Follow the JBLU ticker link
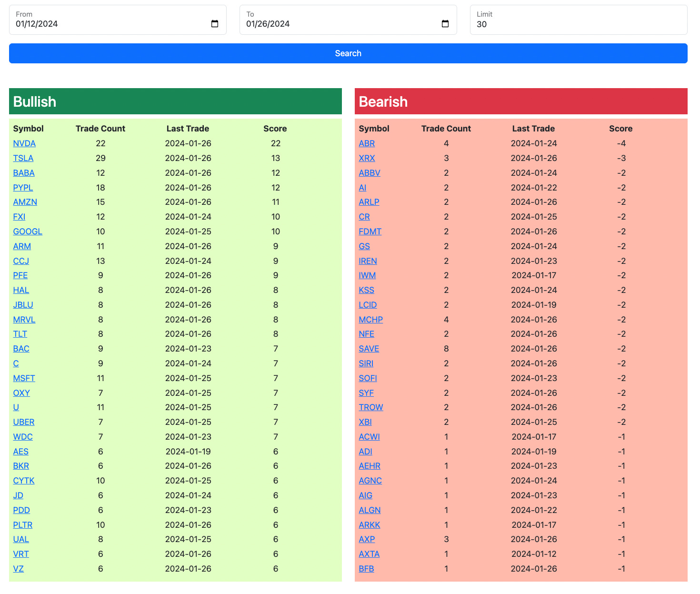This screenshot has width=700, height=594. coord(23,305)
